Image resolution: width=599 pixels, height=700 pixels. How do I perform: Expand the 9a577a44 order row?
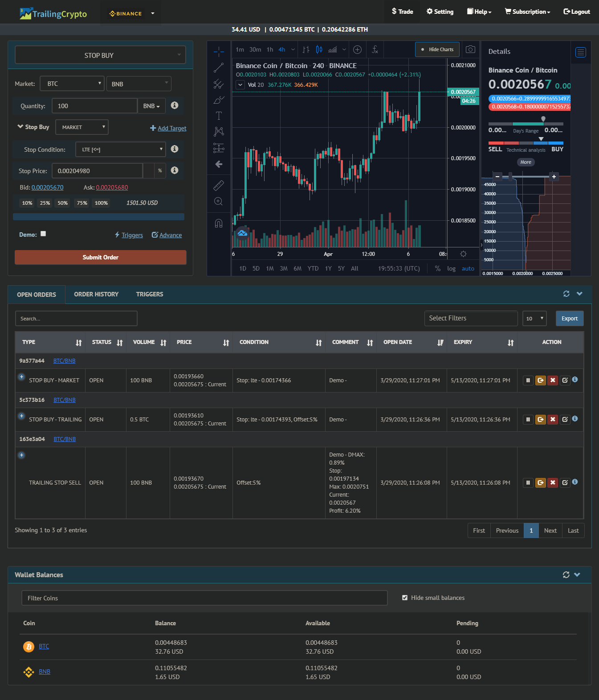21,377
